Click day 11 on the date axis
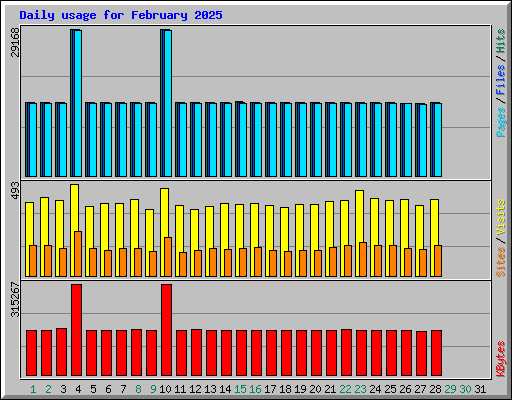Image resolution: width=512 pixels, height=400 pixels. pyautogui.click(x=180, y=389)
